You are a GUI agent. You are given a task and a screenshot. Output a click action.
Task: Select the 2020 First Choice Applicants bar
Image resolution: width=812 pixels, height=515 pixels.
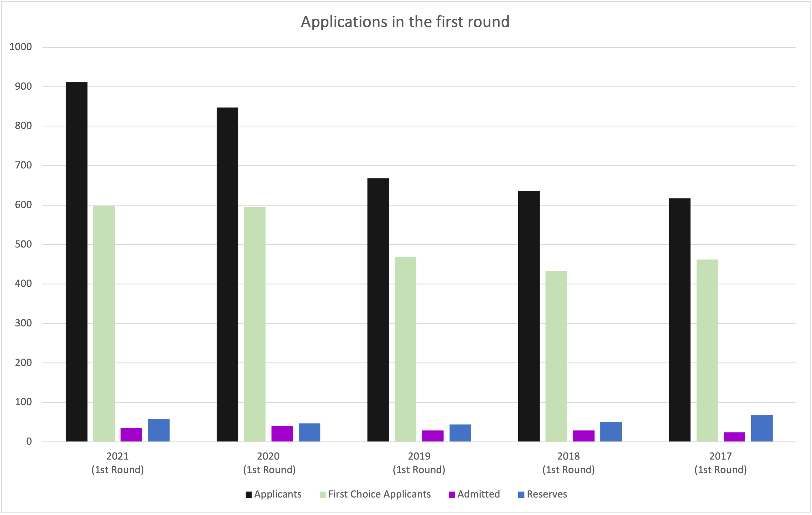[x=255, y=324]
